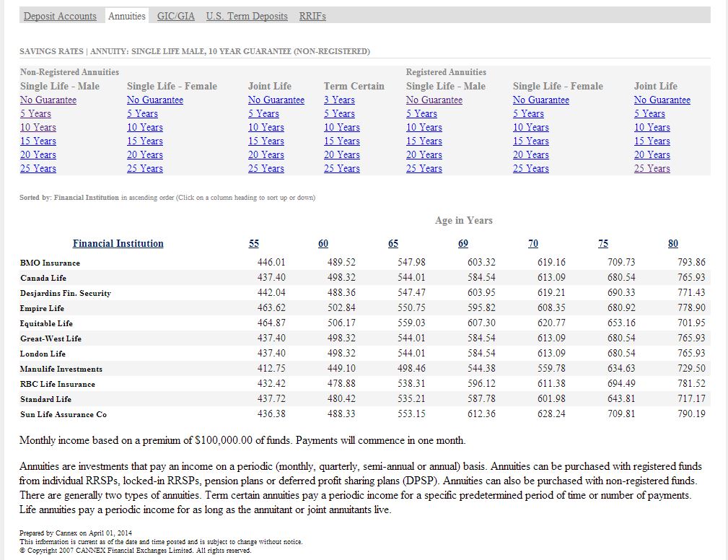Screen dimensions: 728x560
Task: Choose Non-Registered Single Life Female 15 Years
Action: (142, 141)
